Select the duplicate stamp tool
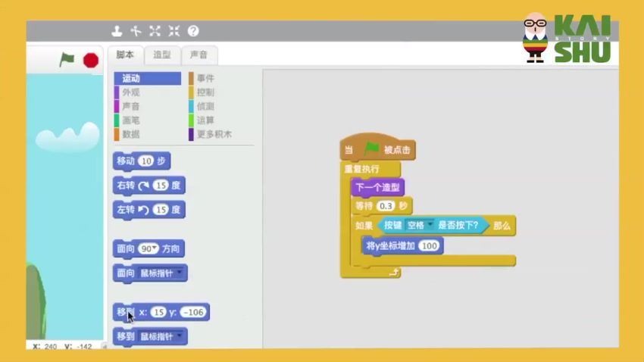This screenshot has width=644, height=362. tap(117, 31)
